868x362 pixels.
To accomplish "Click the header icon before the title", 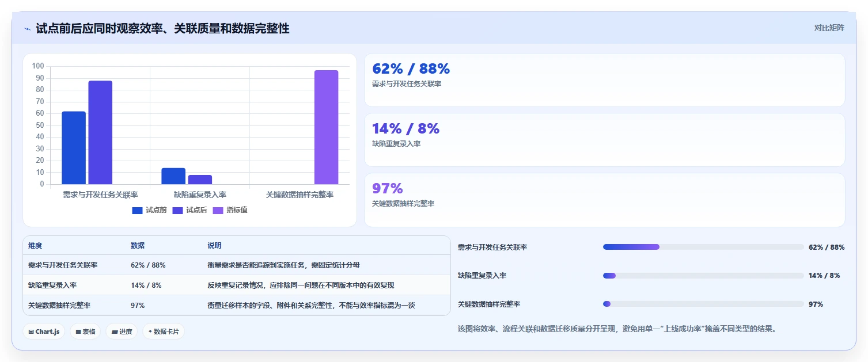I will 27,29.
